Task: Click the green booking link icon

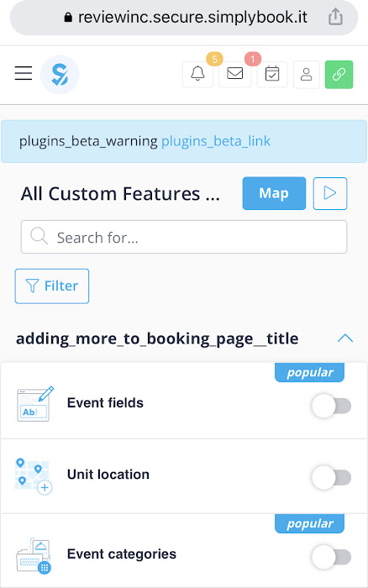Action: 339,74
